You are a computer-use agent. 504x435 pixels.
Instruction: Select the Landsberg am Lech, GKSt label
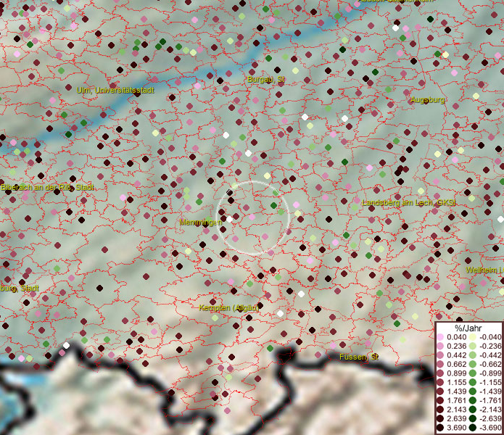tap(408, 203)
